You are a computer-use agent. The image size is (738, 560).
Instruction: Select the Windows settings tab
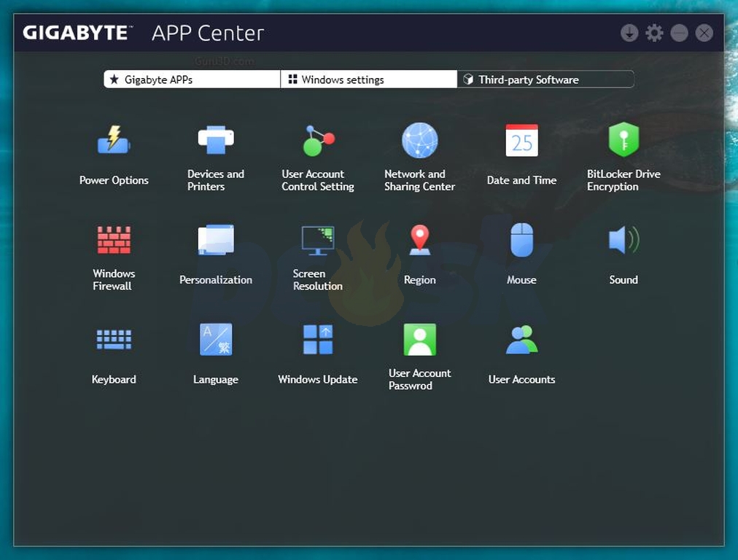click(x=368, y=79)
